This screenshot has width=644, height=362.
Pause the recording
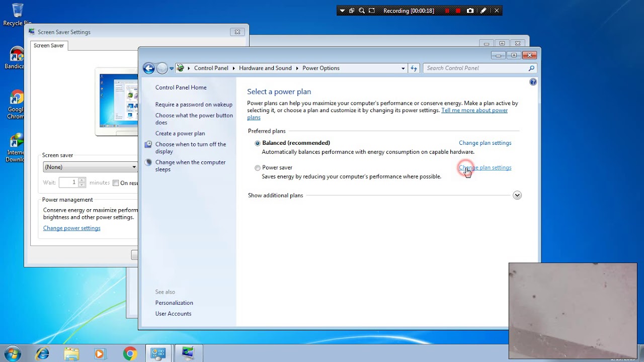pyautogui.click(x=447, y=11)
